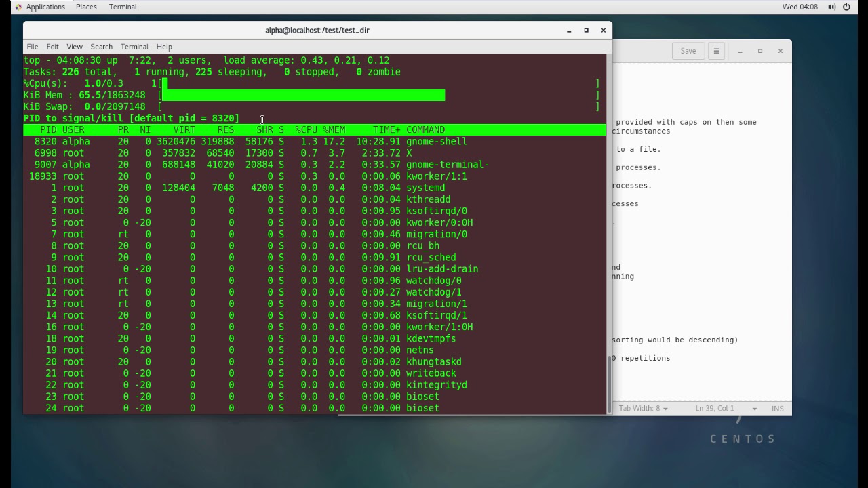Click the PID to signal/kill prompt
Image resolution: width=868 pixels, height=488 pixels.
click(131, 118)
